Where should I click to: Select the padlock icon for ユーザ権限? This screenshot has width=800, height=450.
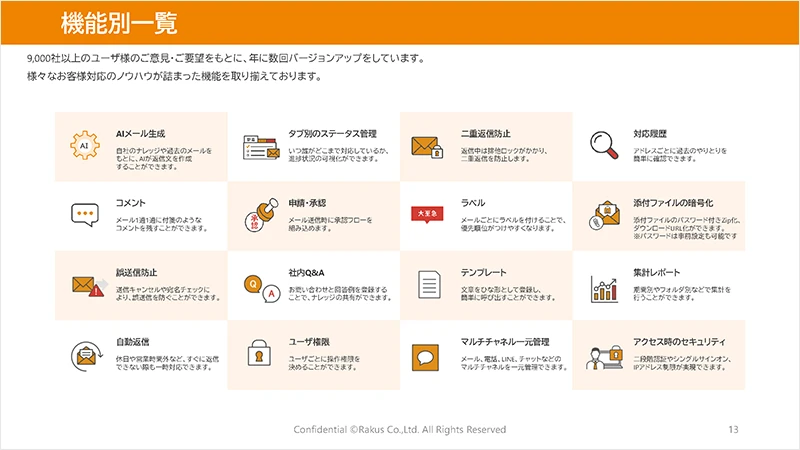pos(259,353)
